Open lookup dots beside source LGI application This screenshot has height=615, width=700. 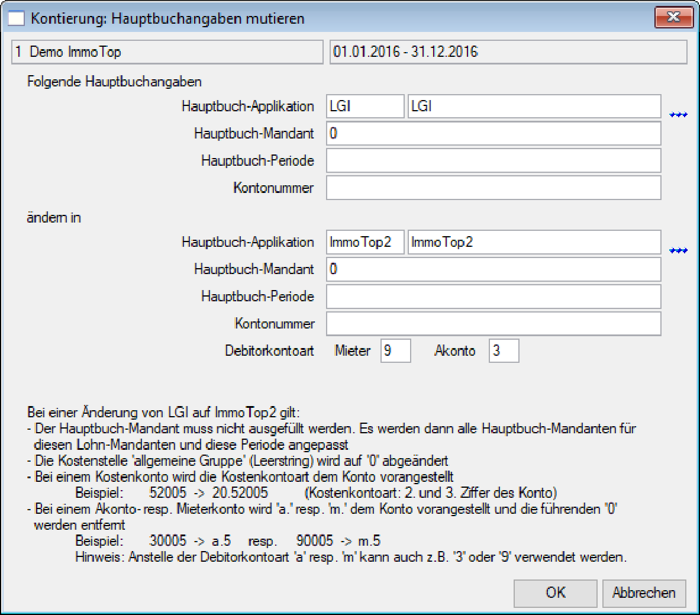click(x=678, y=115)
